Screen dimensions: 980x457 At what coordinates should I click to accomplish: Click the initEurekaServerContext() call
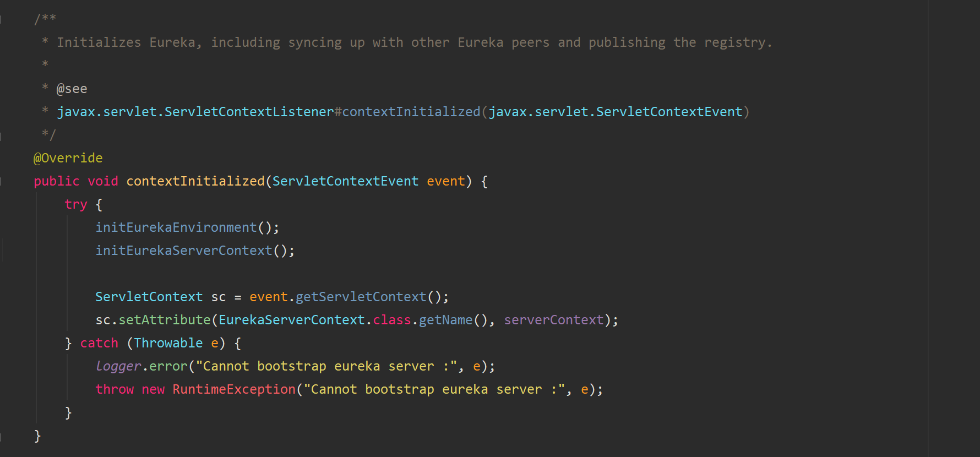(195, 251)
